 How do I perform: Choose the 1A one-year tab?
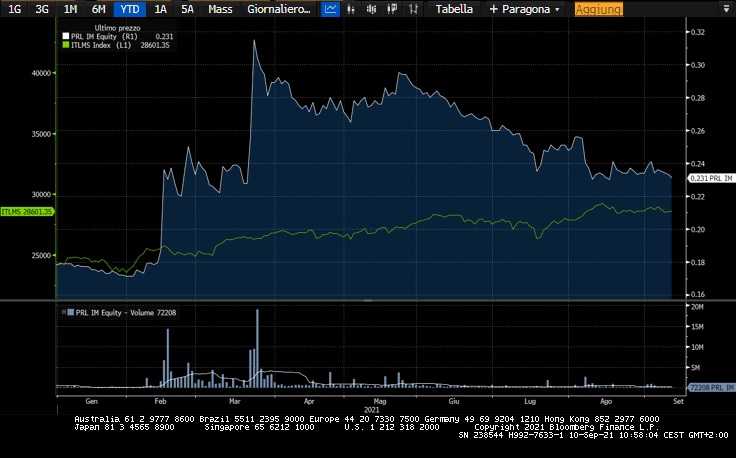coord(160,9)
